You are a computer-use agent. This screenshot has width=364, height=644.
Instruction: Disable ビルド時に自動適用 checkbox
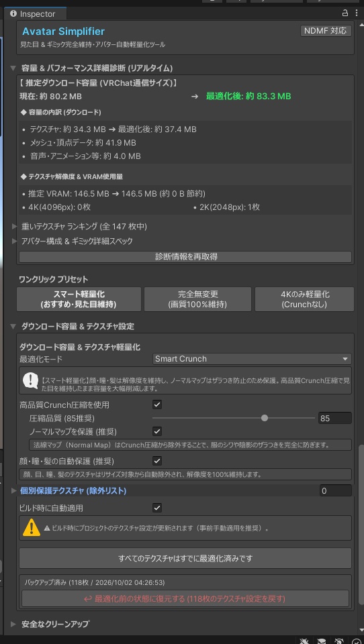157,508
